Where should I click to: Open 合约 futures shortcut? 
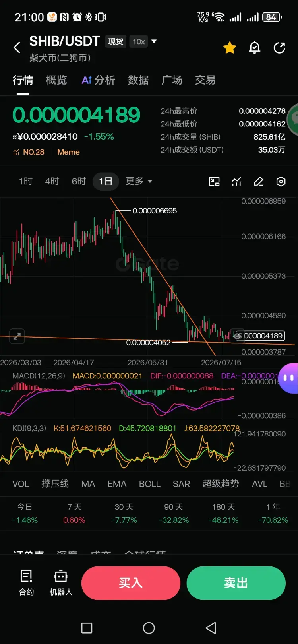[26, 583]
